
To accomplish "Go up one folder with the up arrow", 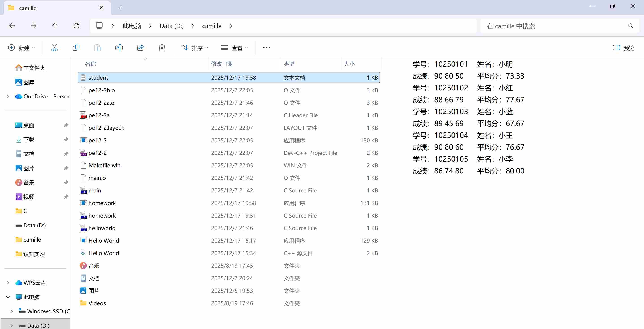I will pyautogui.click(x=55, y=26).
